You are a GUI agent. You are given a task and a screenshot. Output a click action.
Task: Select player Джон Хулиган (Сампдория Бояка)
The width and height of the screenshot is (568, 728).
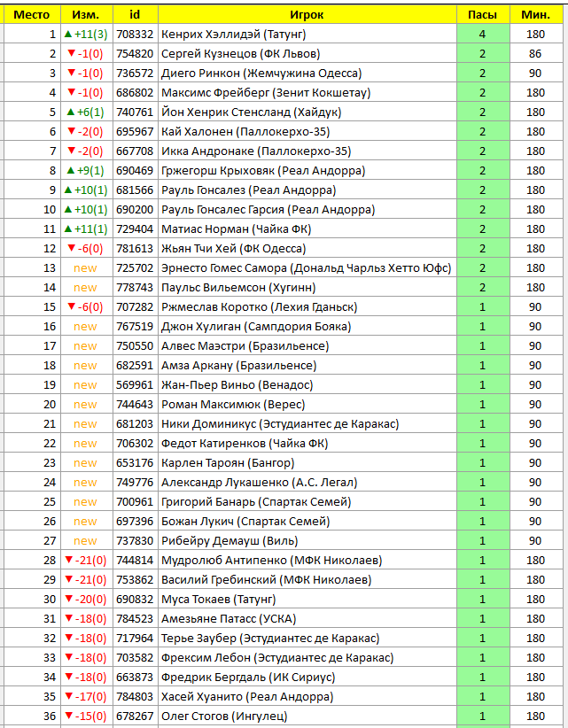tap(256, 327)
